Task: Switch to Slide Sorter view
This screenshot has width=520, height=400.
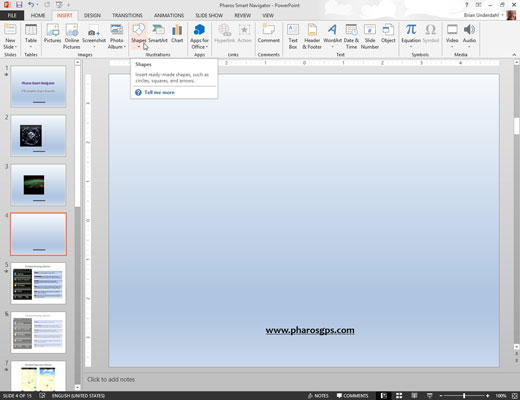Action: [x=399, y=396]
